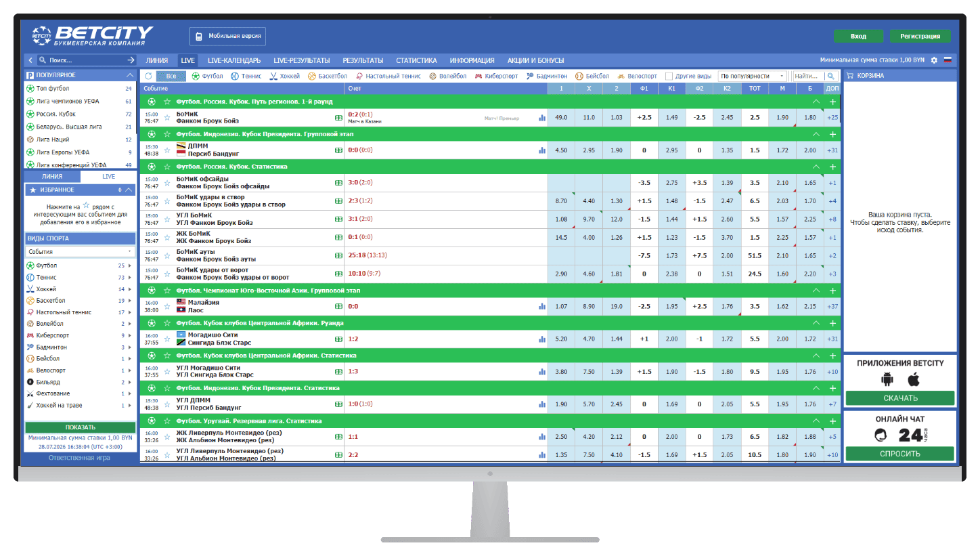Click the СПРОСИТЬ chat button
Viewport: 980px width, 556px height.
(x=900, y=454)
